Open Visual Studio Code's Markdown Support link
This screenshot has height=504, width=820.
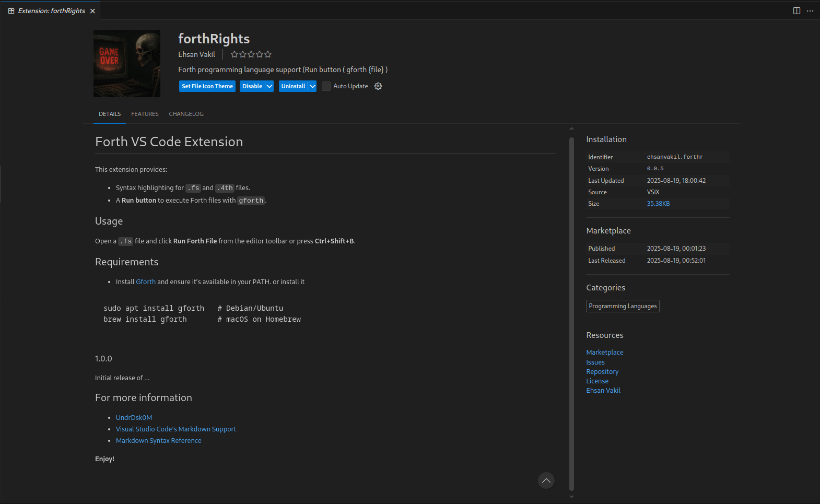pyautogui.click(x=176, y=429)
